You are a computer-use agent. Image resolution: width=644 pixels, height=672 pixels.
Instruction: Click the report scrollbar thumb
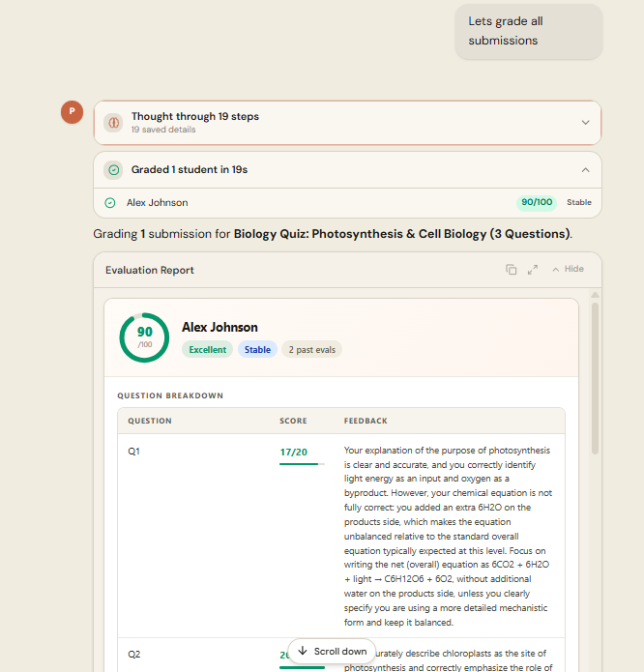(595, 378)
